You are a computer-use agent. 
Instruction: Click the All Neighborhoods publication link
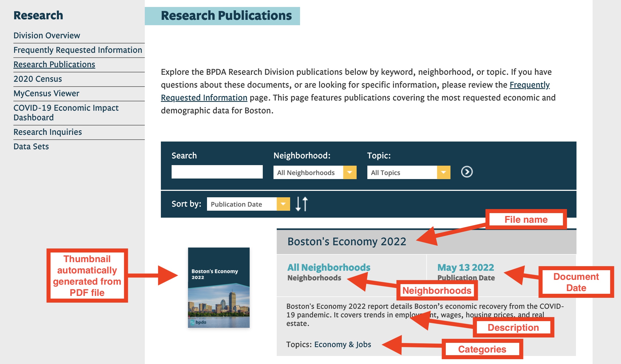328,267
